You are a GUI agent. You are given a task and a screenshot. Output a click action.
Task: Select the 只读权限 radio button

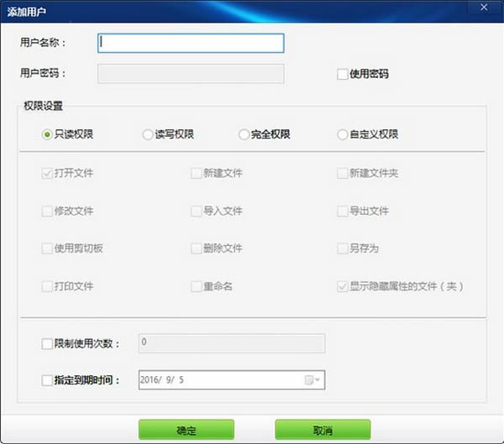click(x=47, y=134)
